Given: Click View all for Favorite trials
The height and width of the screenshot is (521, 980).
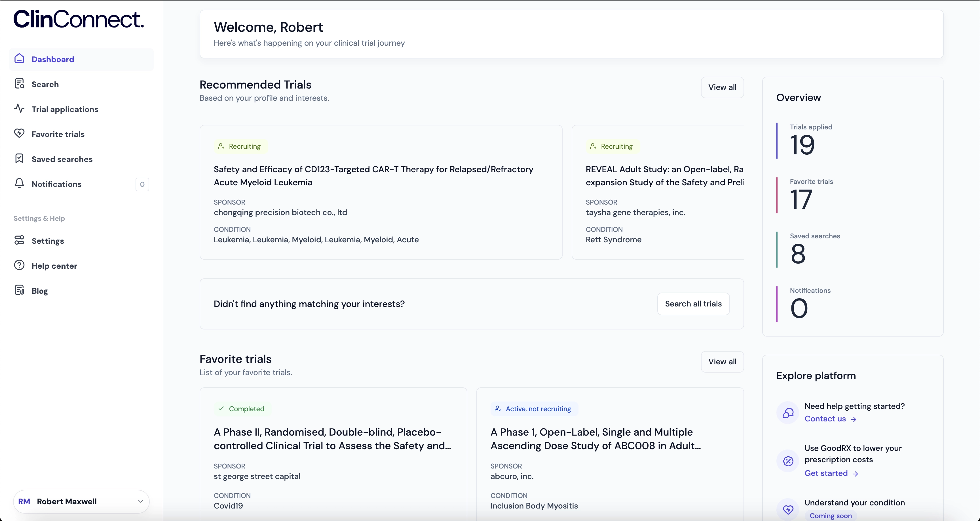Looking at the screenshot, I should coord(722,362).
